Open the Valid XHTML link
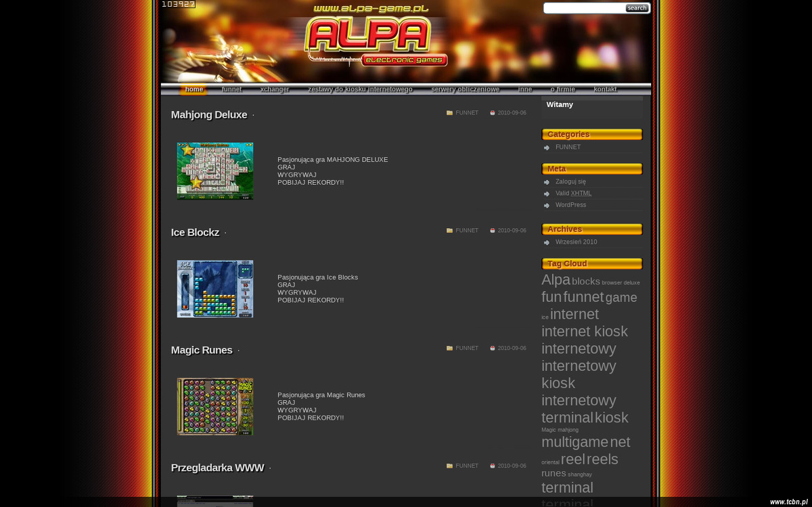Image resolution: width=812 pixels, height=507 pixels. click(x=574, y=194)
